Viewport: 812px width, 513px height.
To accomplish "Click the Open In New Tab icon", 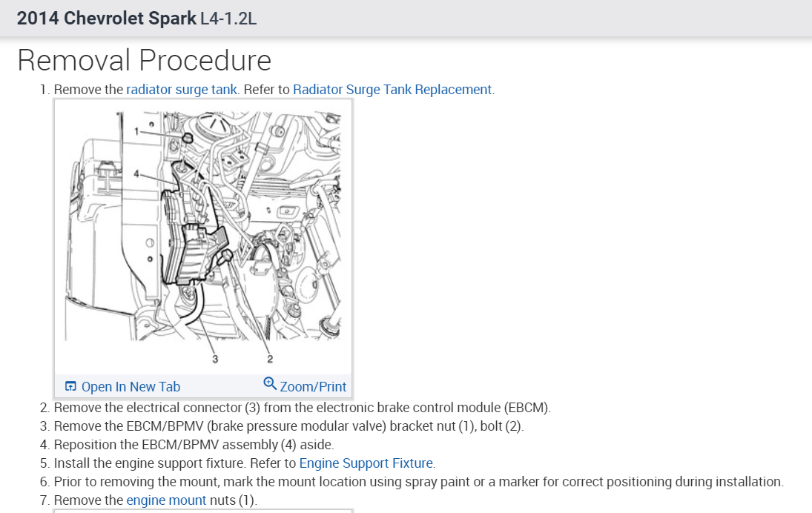I will (x=70, y=386).
